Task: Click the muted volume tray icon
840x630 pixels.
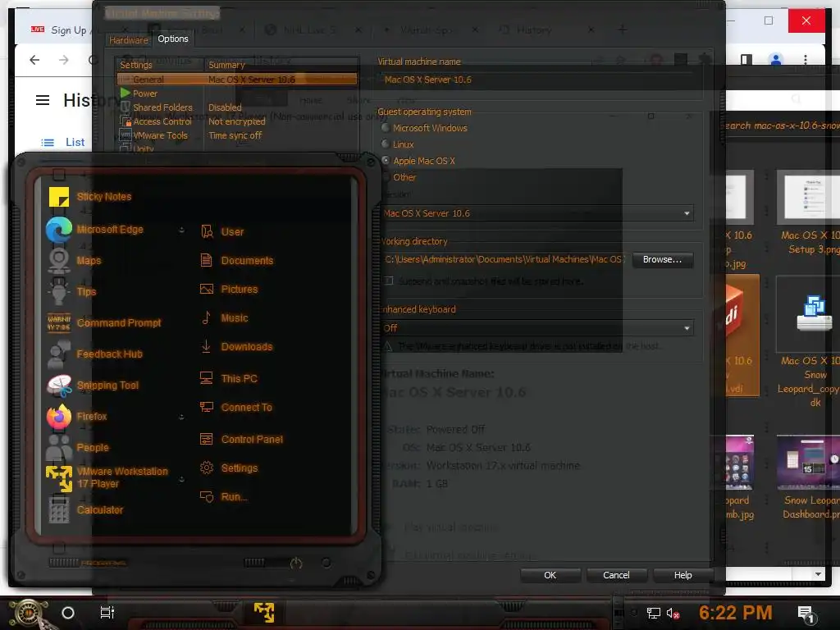Action: coord(673,614)
